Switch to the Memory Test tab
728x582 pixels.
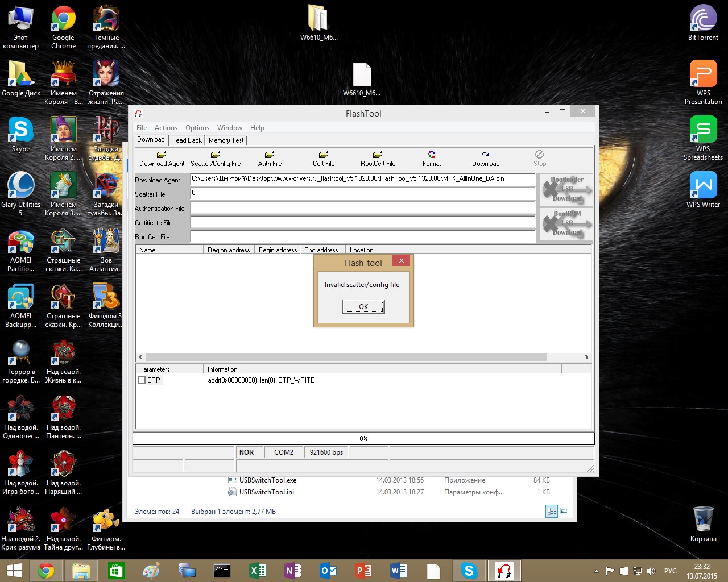[226, 140]
